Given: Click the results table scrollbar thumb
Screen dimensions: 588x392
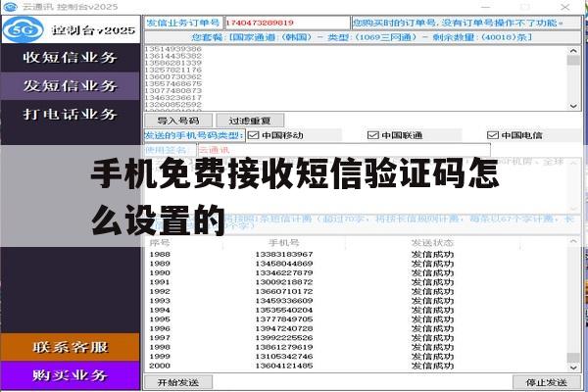Looking at the screenshot, I should point(573,357).
